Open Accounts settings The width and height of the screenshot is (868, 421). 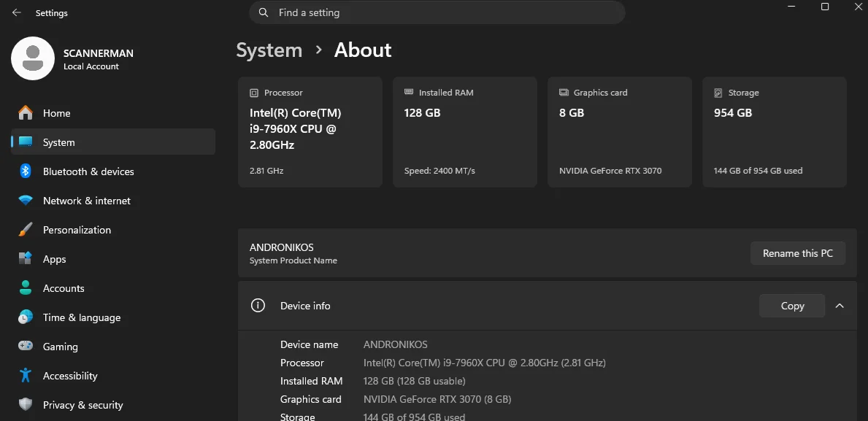(x=113, y=288)
